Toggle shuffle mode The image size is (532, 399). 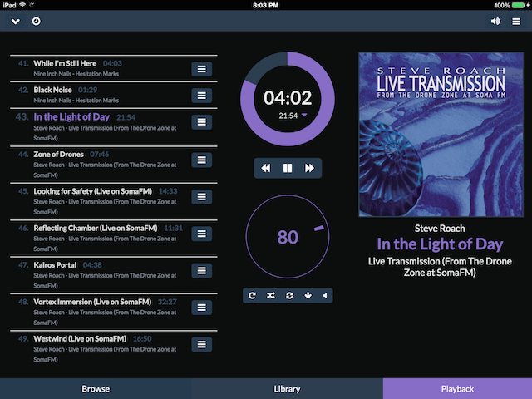coord(271,296)
